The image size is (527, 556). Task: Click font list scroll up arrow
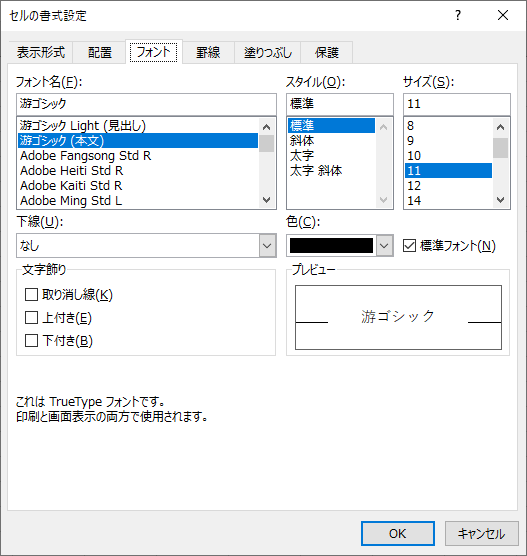point(266,127)
